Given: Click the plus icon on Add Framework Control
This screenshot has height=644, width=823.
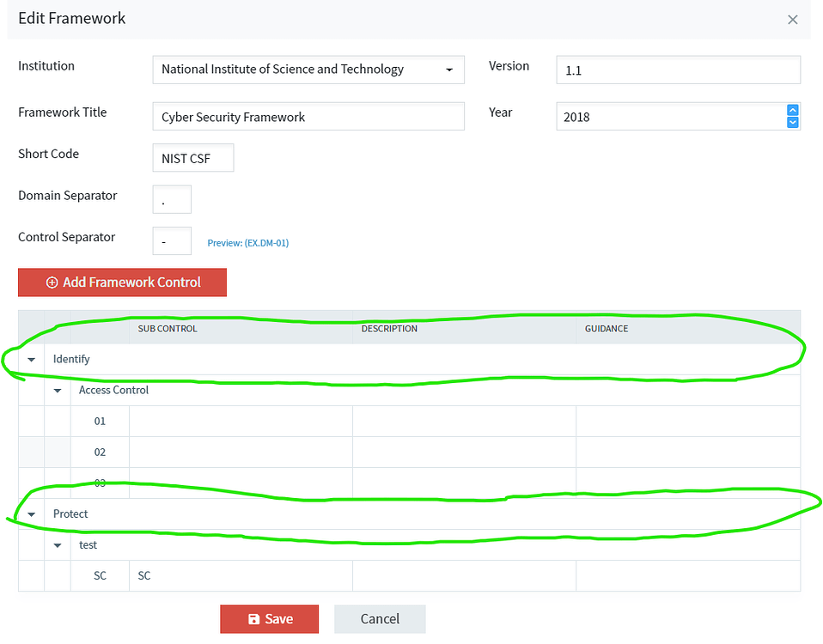Looking at the screenshot, I should pos(51,282).
